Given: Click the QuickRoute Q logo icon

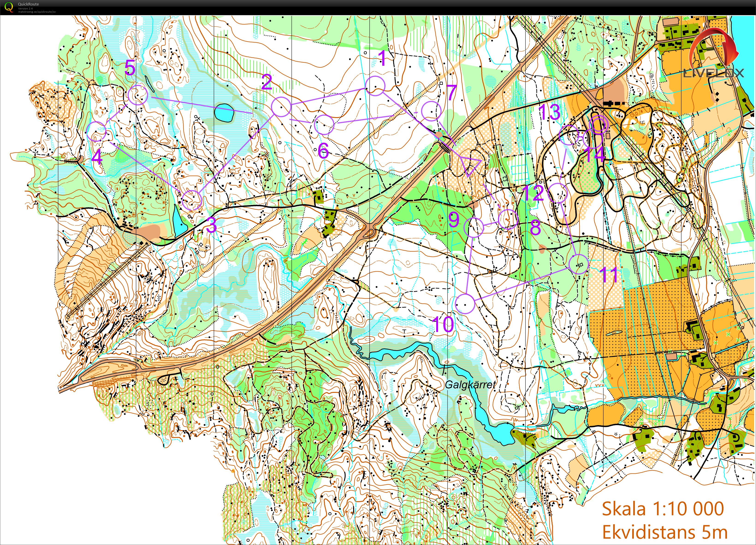Looking at the screenshot, I should [x=9, y=7].
